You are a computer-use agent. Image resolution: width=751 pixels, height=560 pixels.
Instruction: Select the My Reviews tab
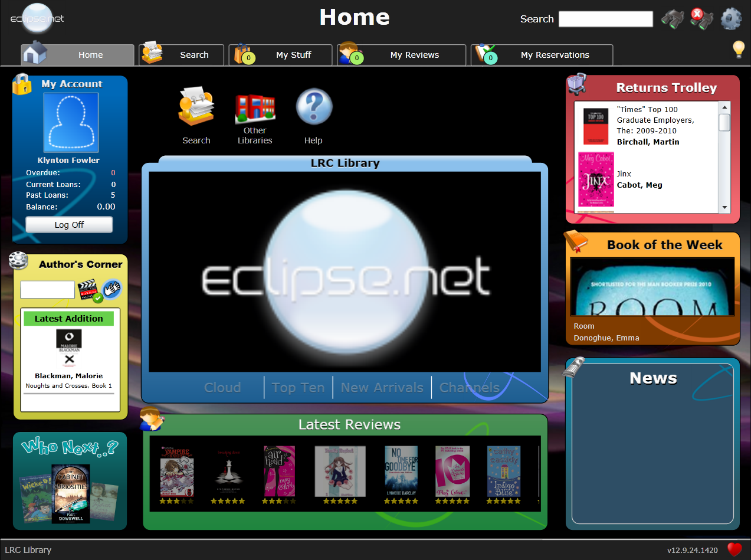401,55
